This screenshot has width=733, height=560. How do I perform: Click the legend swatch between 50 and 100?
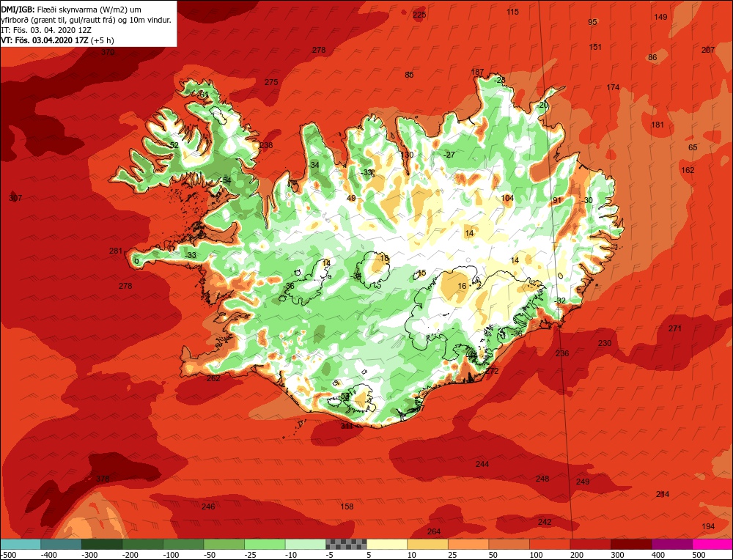(x=509, y=544)
